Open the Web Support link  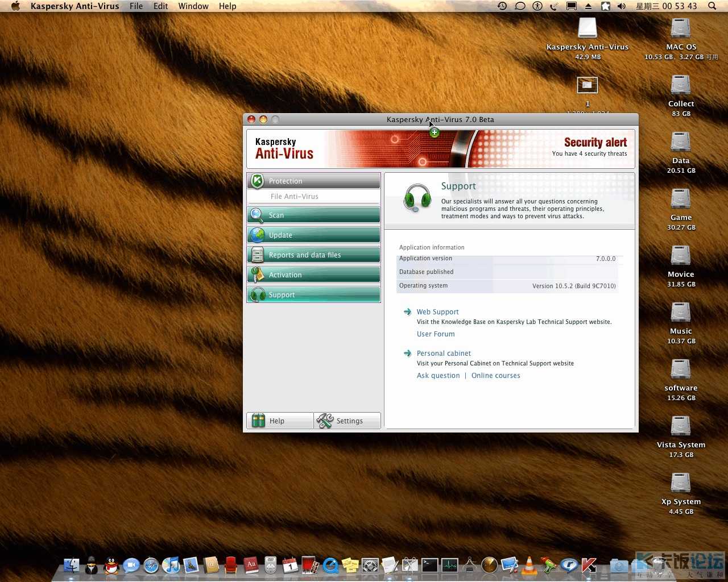point(437,312)
